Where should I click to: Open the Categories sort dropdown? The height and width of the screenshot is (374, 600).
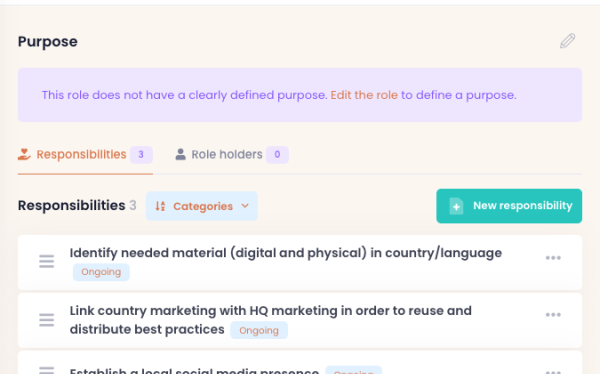pos(202,206)
